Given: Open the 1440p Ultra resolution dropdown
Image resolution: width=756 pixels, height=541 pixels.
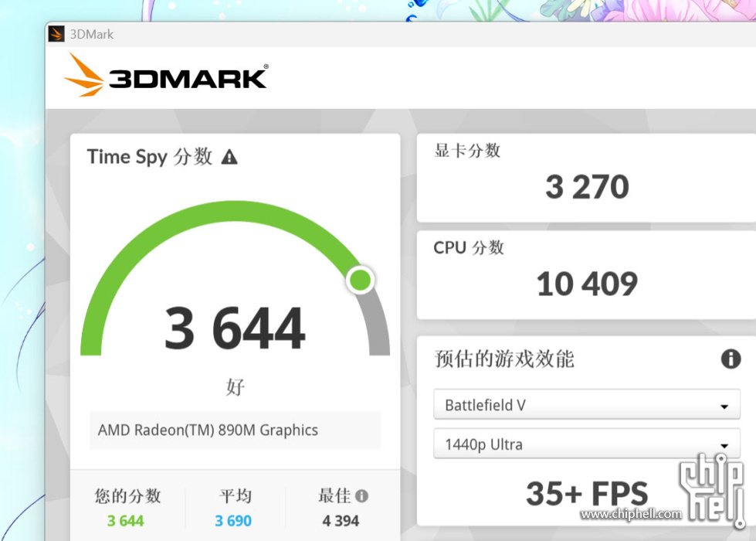Looking at the screenshot, I should click(x=587, y=444).
